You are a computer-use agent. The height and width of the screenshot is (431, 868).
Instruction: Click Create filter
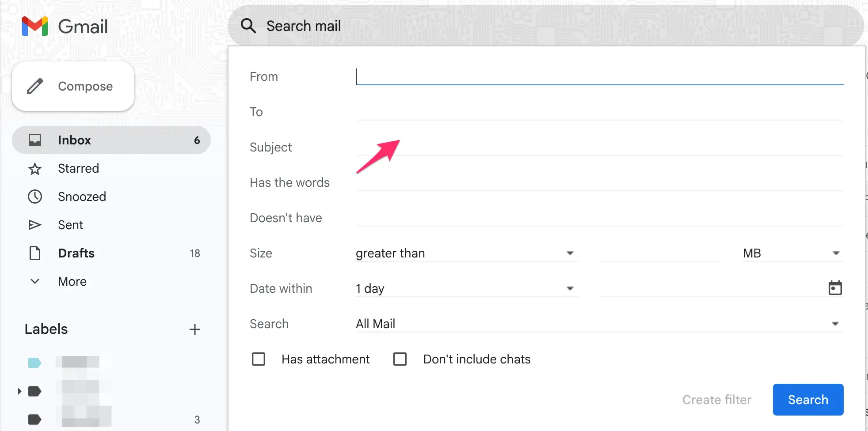click(717, 400)
